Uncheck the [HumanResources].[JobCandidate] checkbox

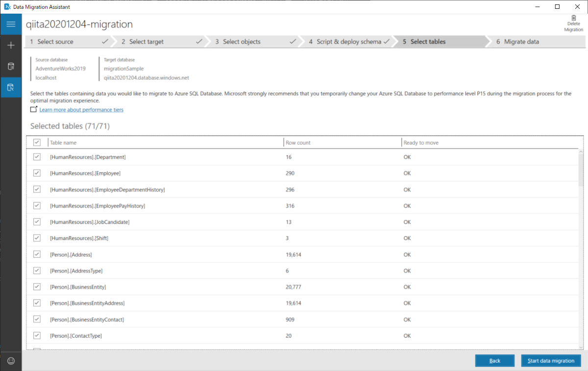click(37, 222)
